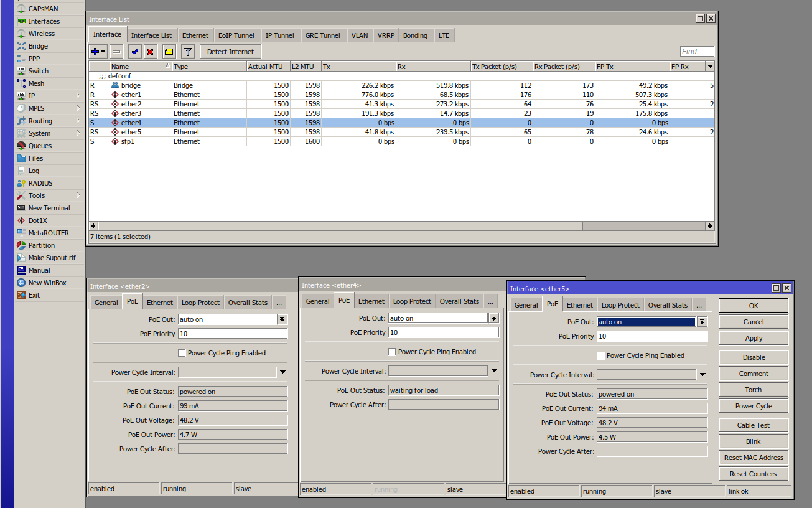The height and width of the screenshot is (508, 812).
Task: Open PoE Out dropdown in ether5 window
Action: (x=702, y=322)
